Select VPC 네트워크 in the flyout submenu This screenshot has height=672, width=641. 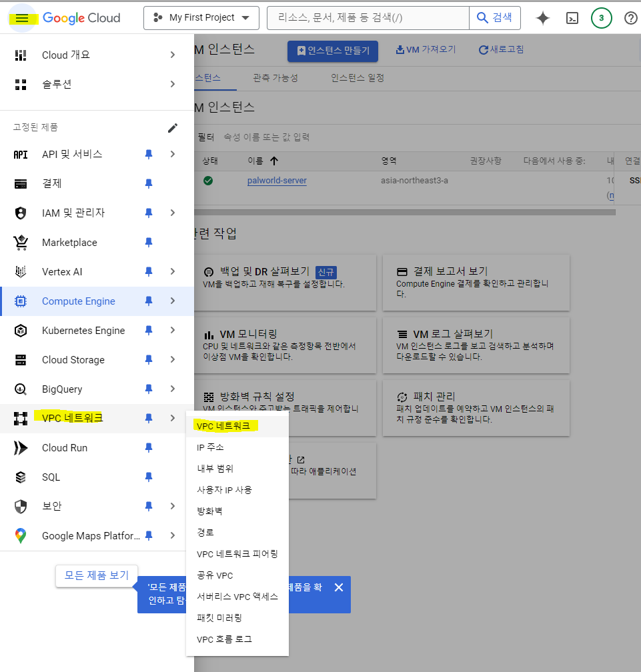[x=237, y=426]
